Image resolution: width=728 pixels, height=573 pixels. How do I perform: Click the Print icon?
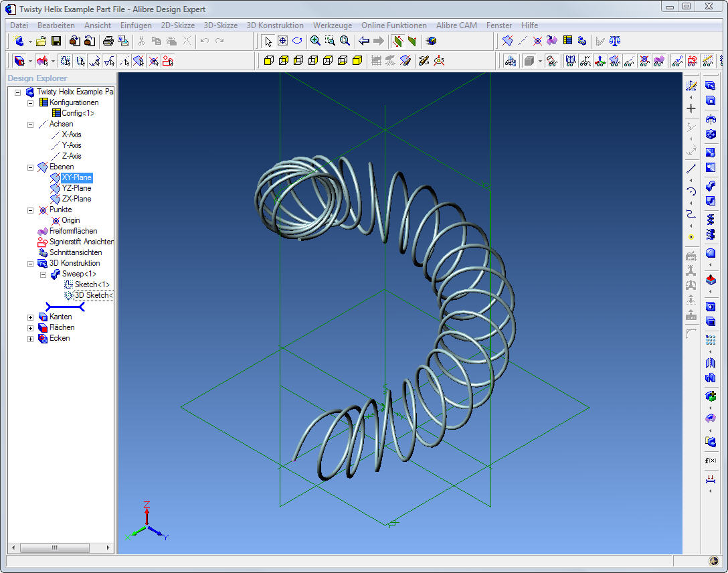click(108, 41)
